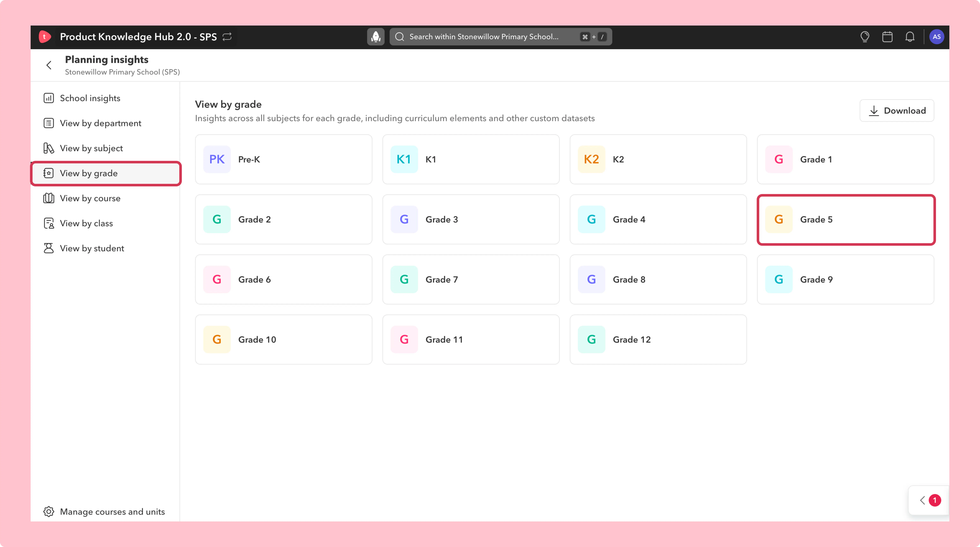Click the Grade 10 G badge
This screenshot has width=980, height=547.
(217, 340)
